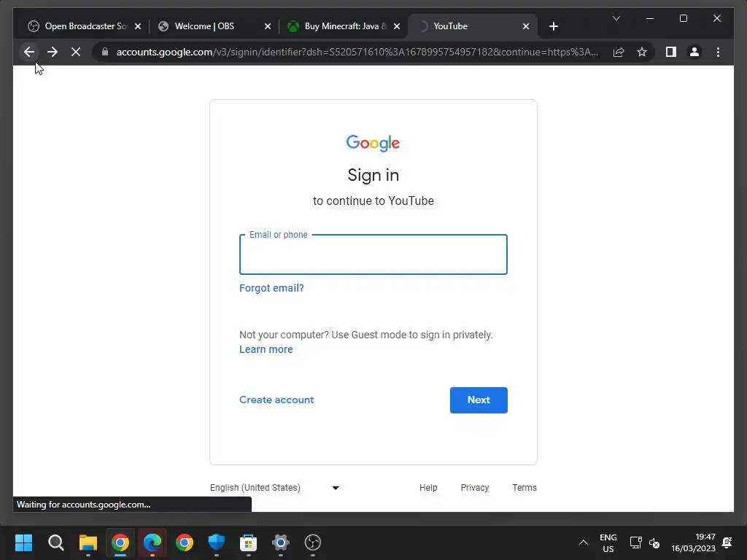
Task: Click the Sign in heading
Action: [373, 175]
